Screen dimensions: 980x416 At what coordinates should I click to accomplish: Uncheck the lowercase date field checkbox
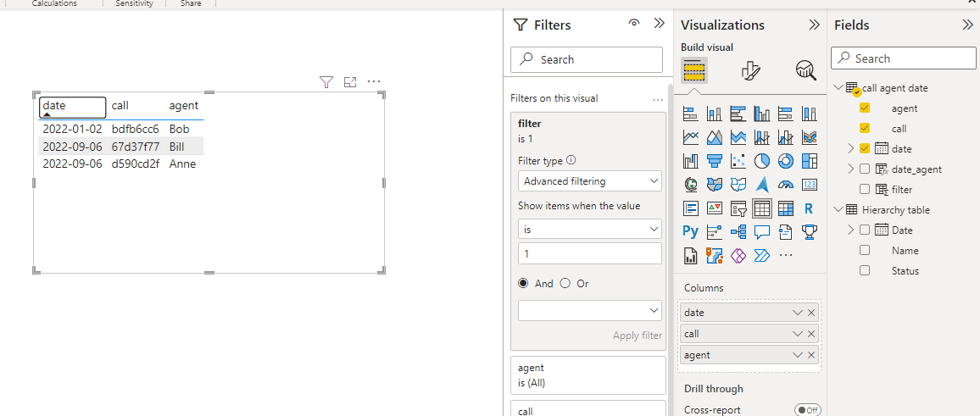point(865,148)
